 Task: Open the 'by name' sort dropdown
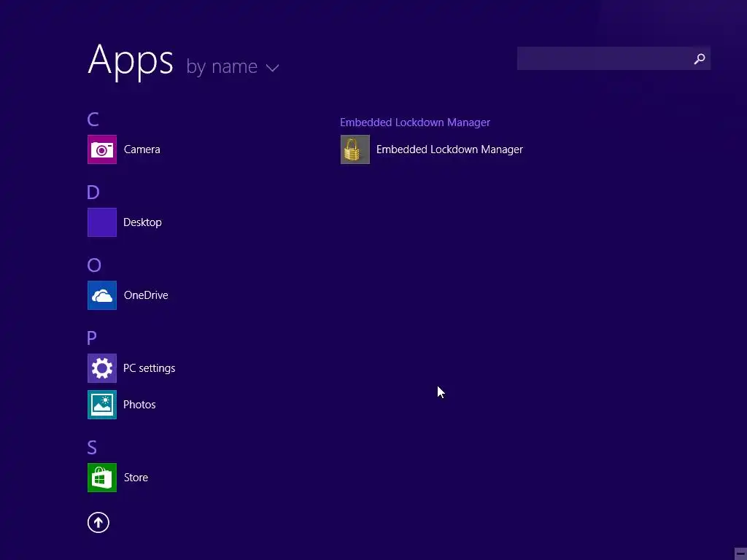pos(233,66)
